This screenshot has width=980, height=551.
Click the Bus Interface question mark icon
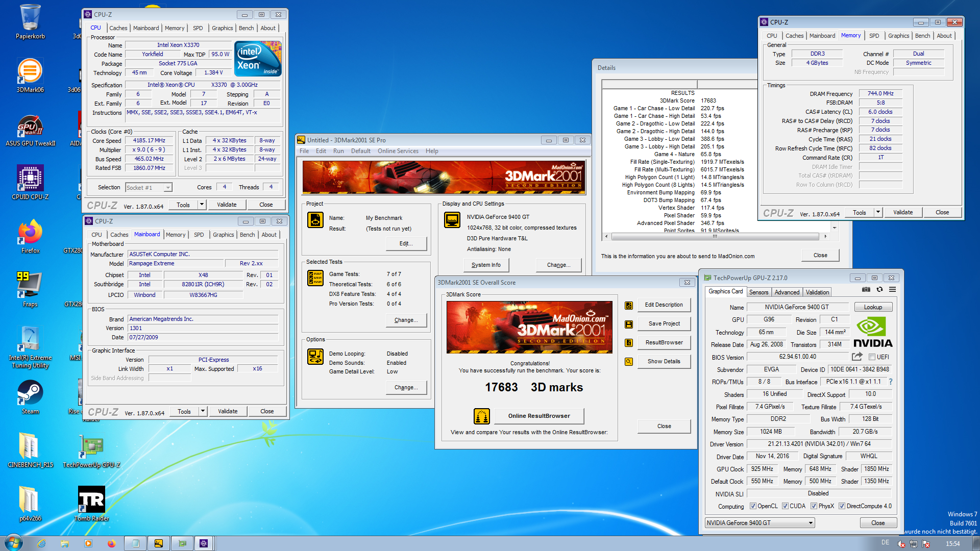pyautogui.click(x=891, y=382)
